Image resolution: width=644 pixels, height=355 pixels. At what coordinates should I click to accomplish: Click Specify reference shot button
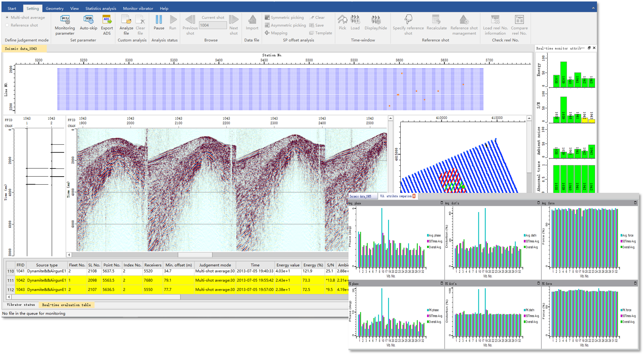408,25
